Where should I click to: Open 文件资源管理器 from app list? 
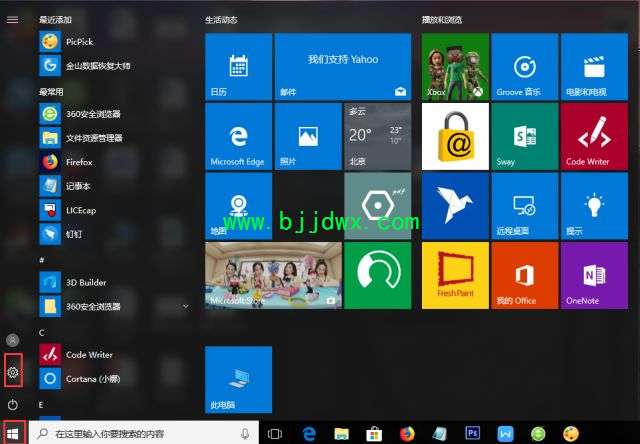(114, 138)
